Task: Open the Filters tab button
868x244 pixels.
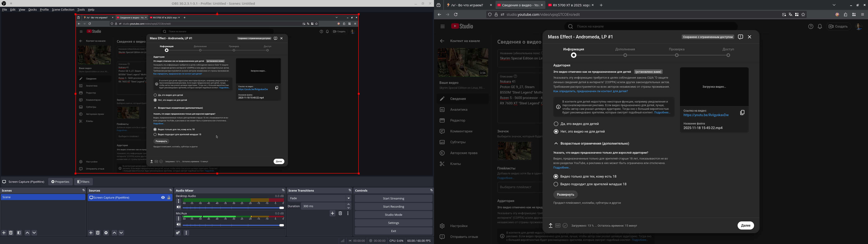Action: tap(84, 182)
